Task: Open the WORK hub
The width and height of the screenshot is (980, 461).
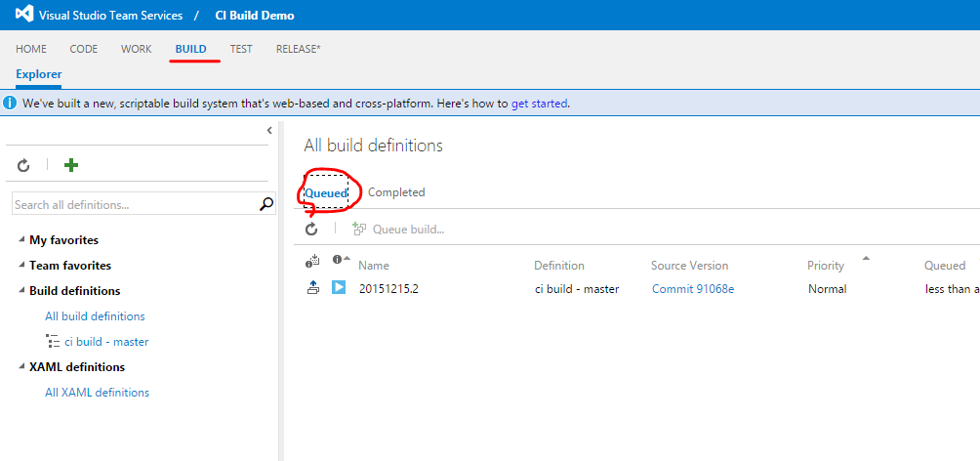Action: pyautogui.click(x=137, y=49)
